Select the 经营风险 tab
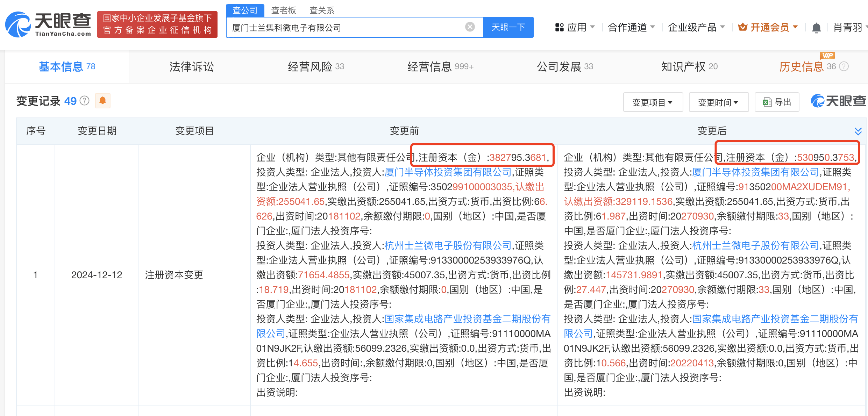 pyautogui.click(x=316, y=66)
